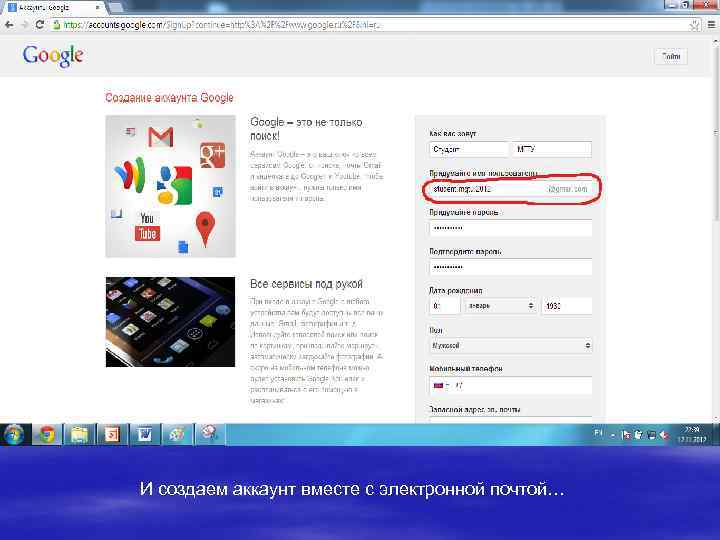Click the birth day field
Viewport: 720px width, 540px height.
click(444, 306)
